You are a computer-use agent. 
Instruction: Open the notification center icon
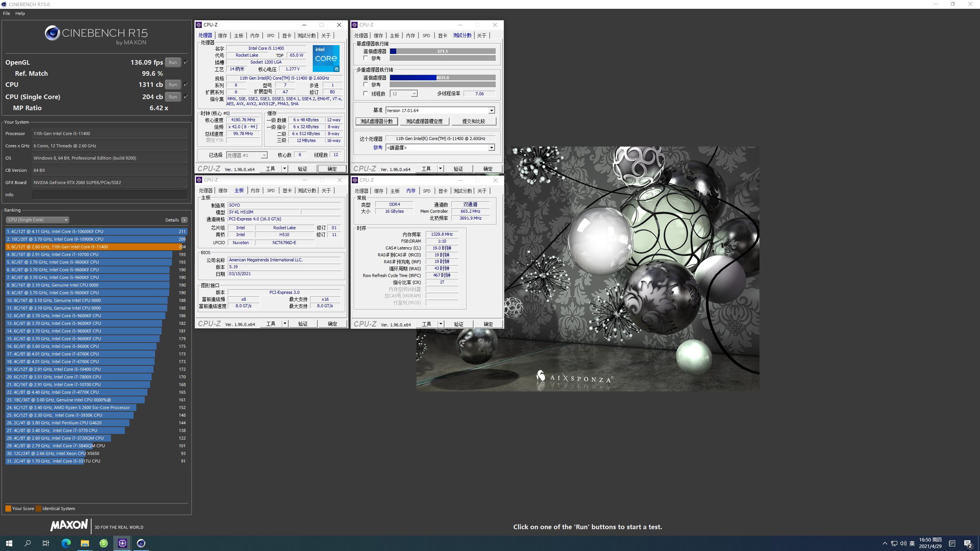pos(968,543)
